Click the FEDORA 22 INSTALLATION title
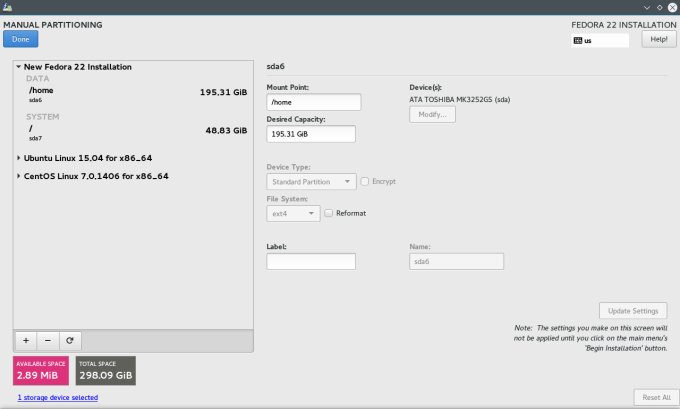Viewport: 680px width, 409px height. (x=624, y=25)
